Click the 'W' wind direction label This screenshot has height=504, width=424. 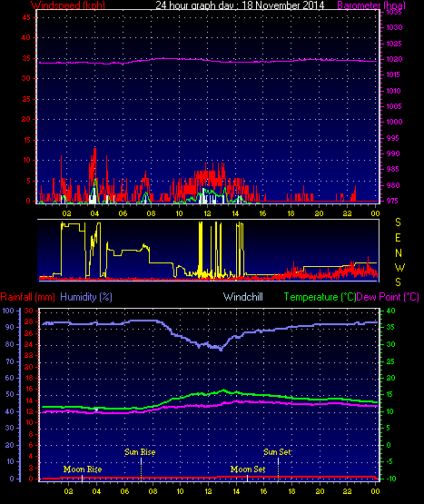[399, 267]
